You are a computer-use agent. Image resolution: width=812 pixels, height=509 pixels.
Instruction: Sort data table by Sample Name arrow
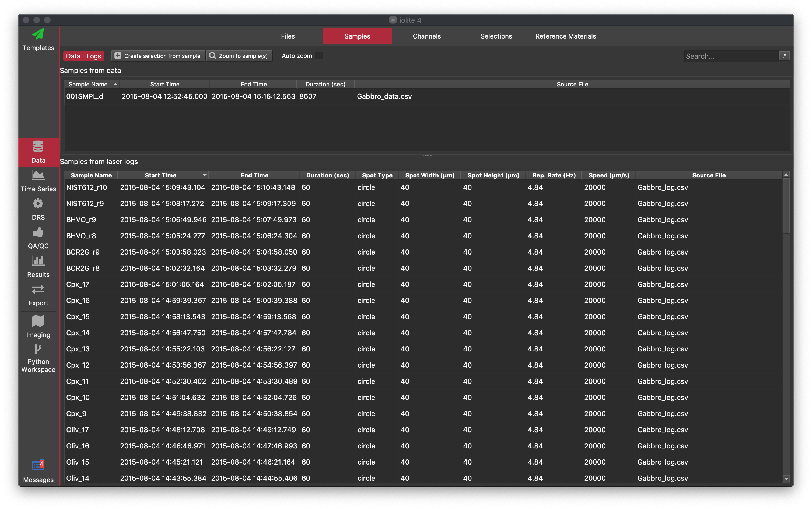[115, 84]
